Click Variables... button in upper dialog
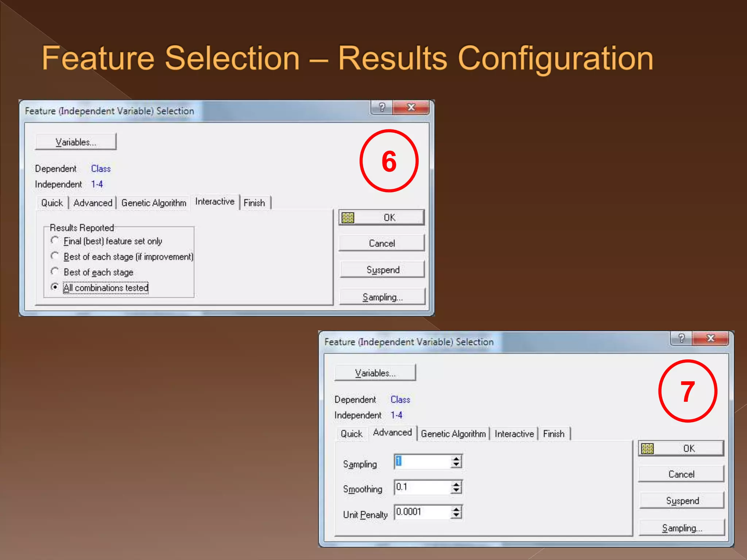Screen dimensions: 747x560 point(76,142)
